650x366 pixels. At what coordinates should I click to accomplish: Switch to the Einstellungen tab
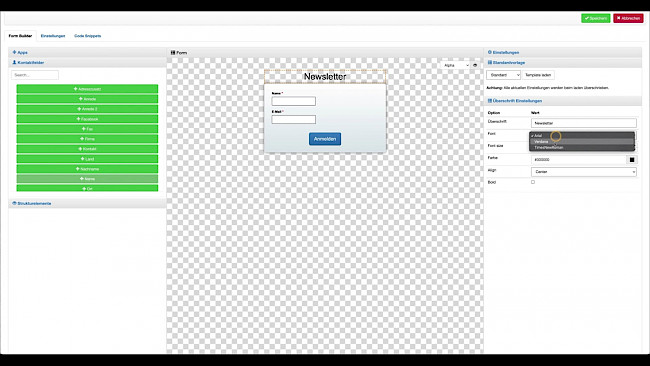point(53,36)
